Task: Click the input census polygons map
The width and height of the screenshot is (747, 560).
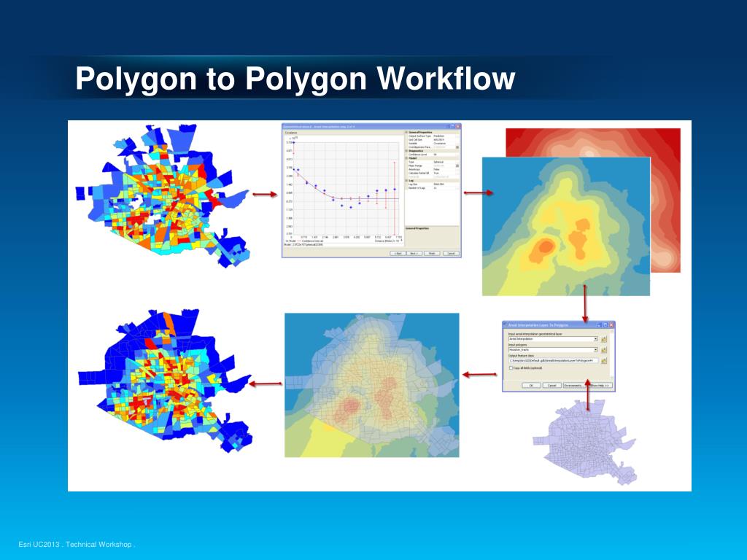Action: (x=162, y=195)
